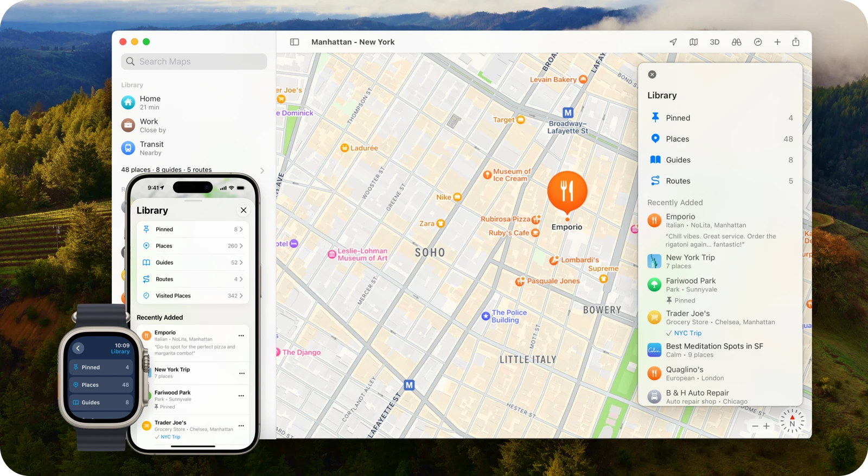Open more options for Fariwood Park on iPhone

(x=241, y=396)
